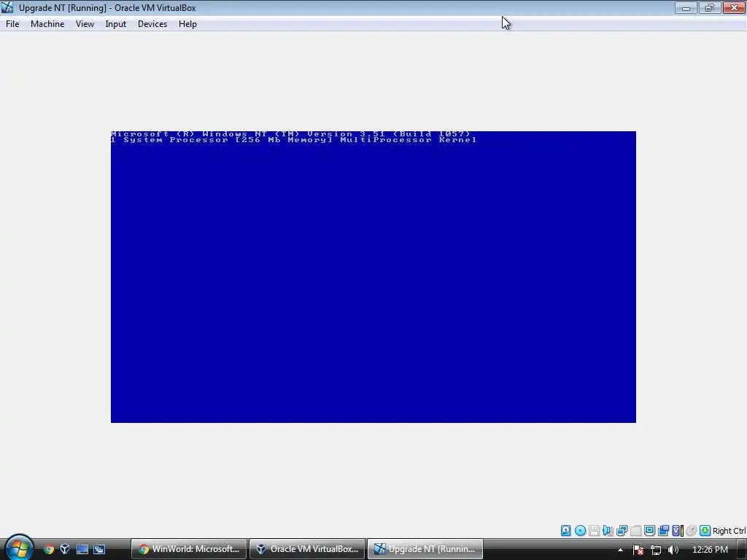
Task: Open the Action Center flag tray icon
Action: [638, 550]
